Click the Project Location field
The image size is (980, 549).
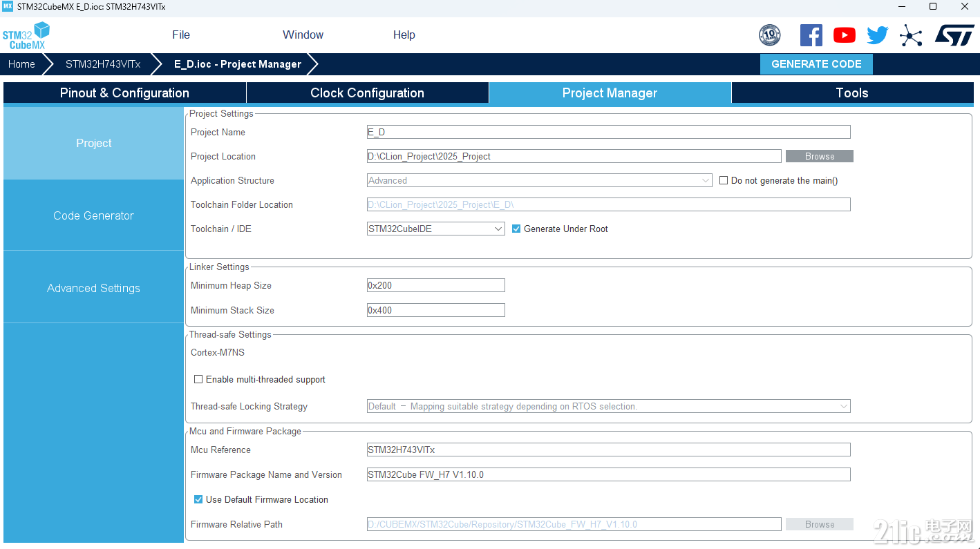pyautogui.click(x=574, y=156)
